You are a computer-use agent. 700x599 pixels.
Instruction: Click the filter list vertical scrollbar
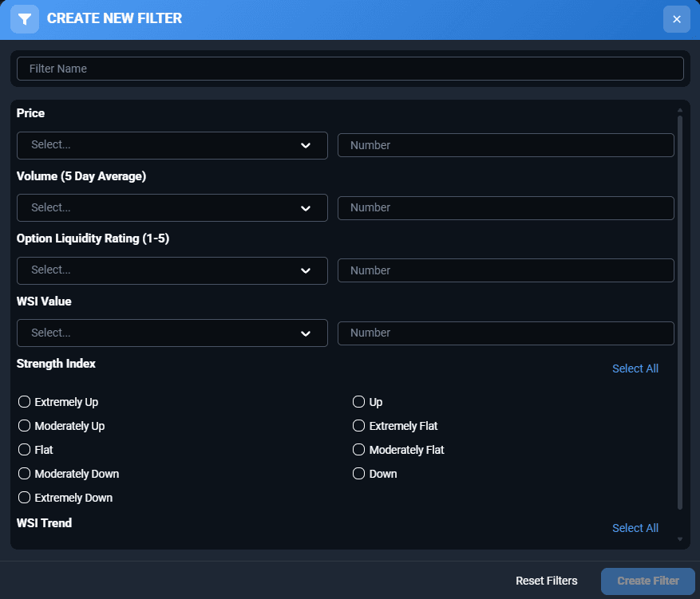click(x=679, y=312)
